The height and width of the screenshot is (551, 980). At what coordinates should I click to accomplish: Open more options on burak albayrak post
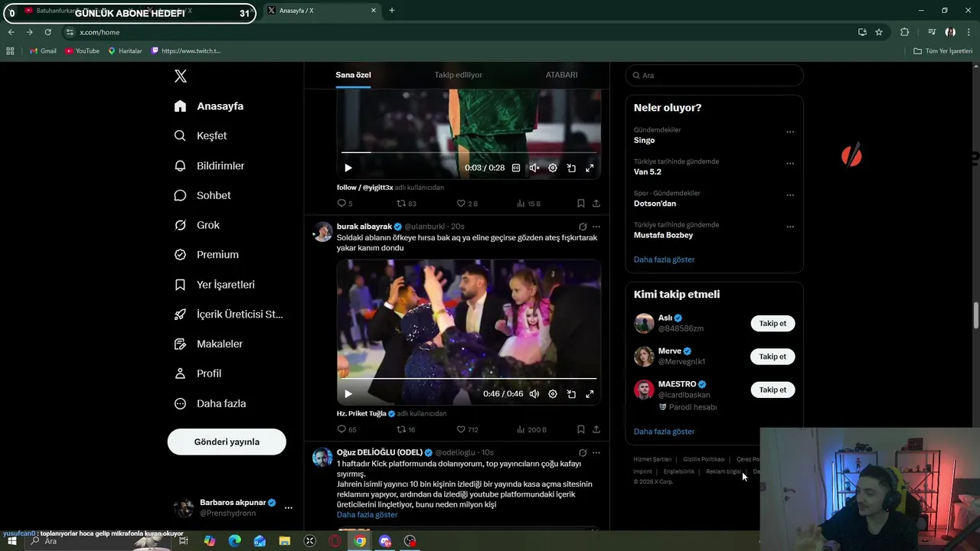[596, 227]
